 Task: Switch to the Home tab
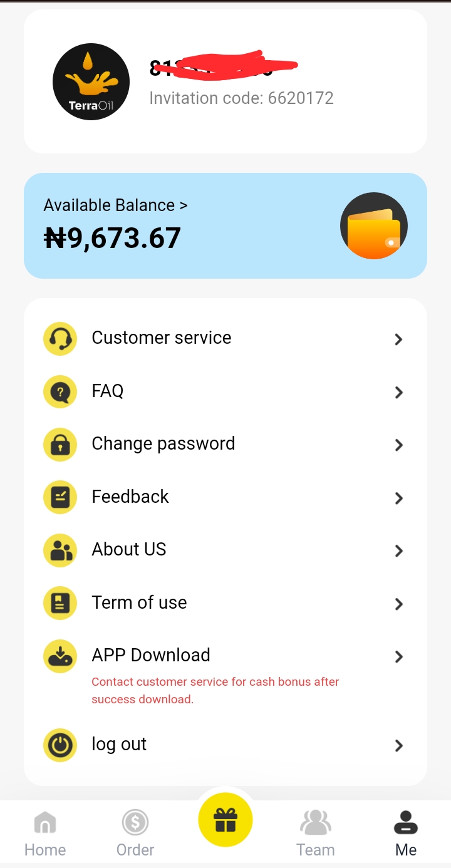45,834
